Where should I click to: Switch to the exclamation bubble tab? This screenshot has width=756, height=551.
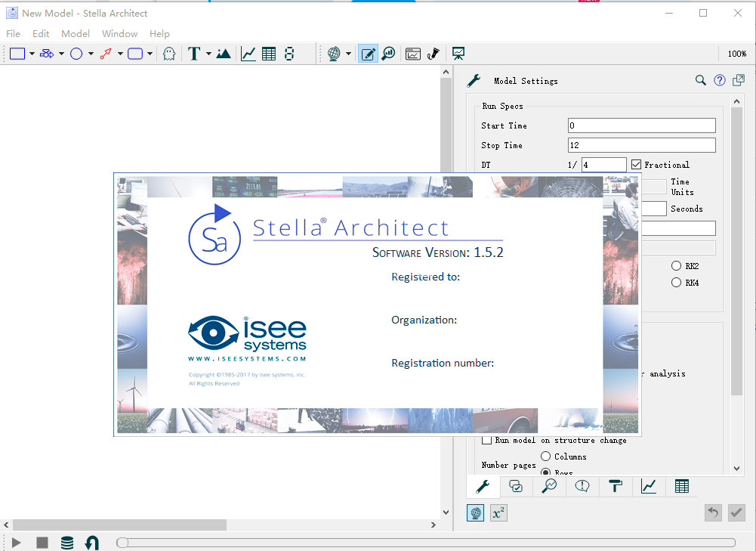(x=582, y=486)
